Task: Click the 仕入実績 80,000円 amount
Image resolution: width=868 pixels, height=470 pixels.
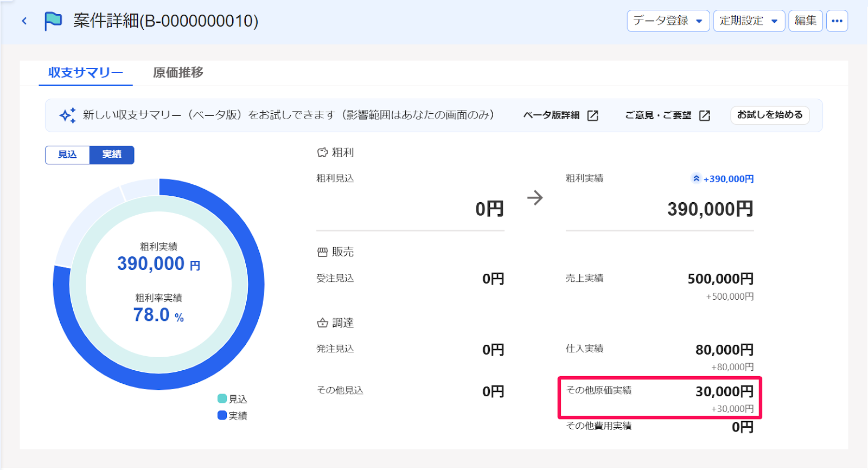Action: point(724,350)
